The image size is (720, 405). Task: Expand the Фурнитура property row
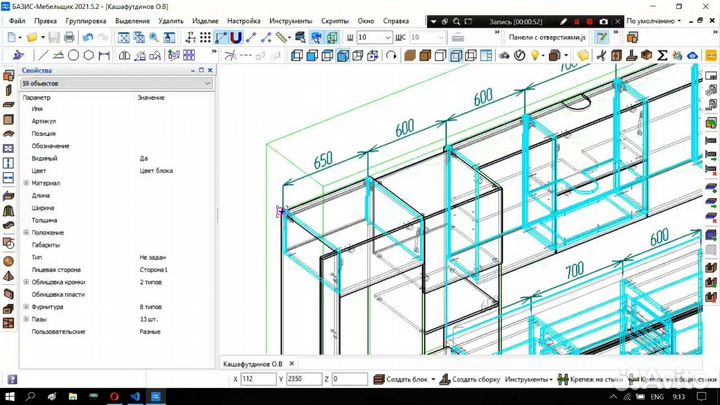pyautogui.click(x=26, y=307)
